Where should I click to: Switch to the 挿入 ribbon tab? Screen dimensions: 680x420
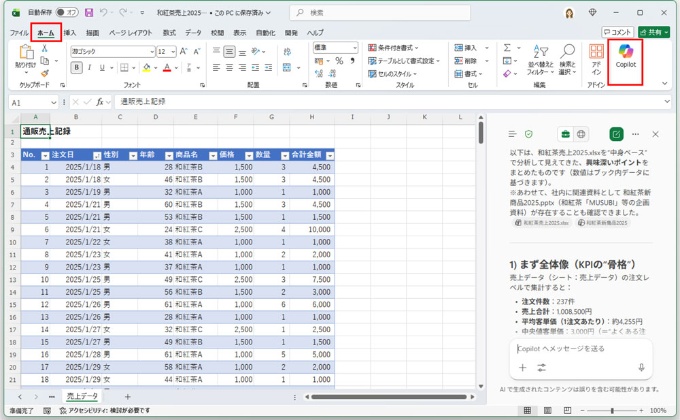(x=70, y=33)
